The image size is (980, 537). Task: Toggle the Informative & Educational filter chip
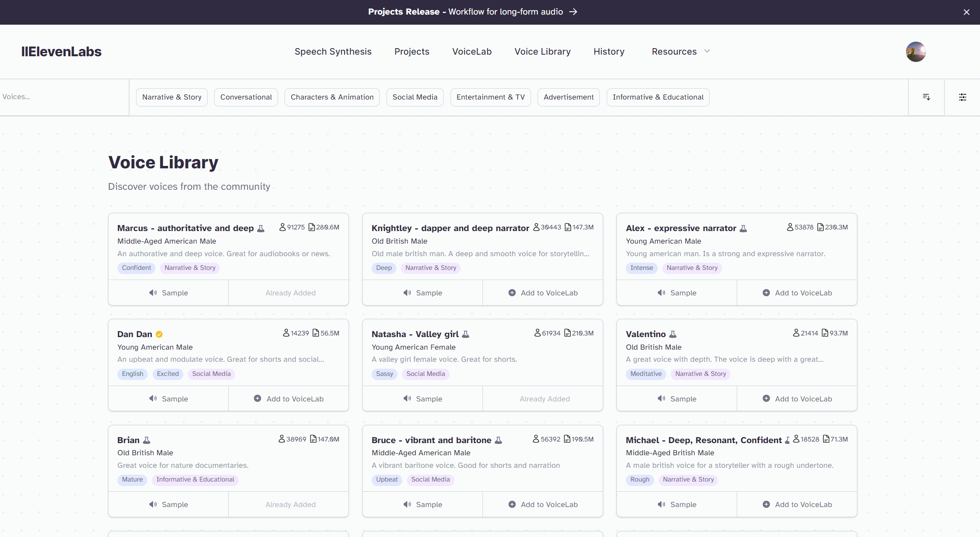coord(658,97)
